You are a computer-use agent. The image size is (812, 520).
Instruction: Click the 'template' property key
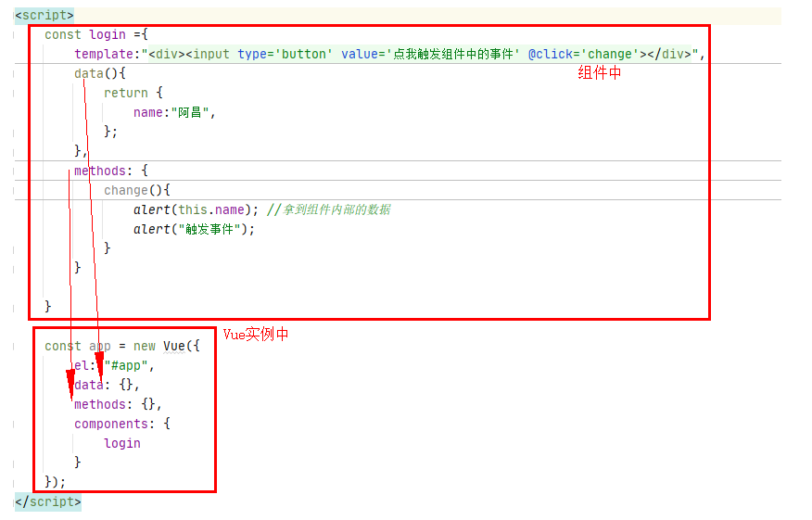point(104,54)
